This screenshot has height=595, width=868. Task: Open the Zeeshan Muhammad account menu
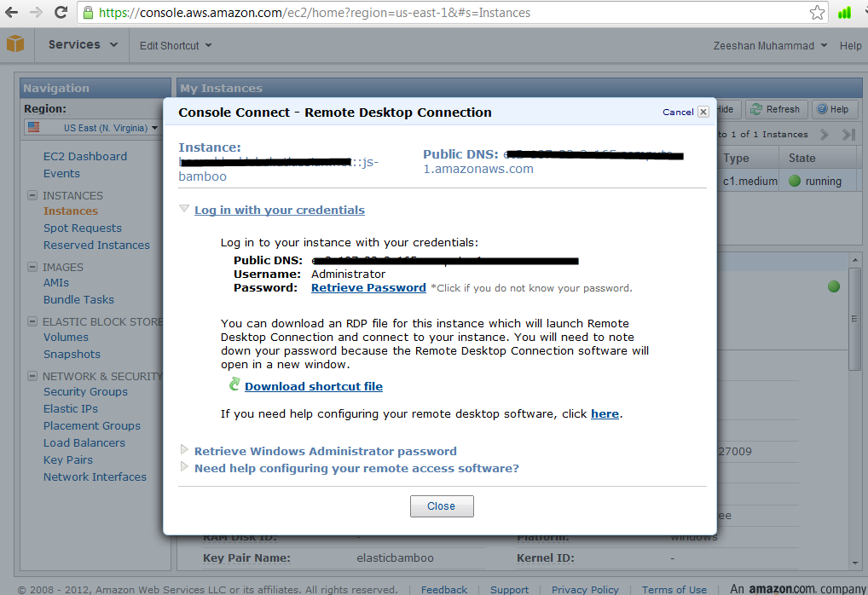pos(769,46)
